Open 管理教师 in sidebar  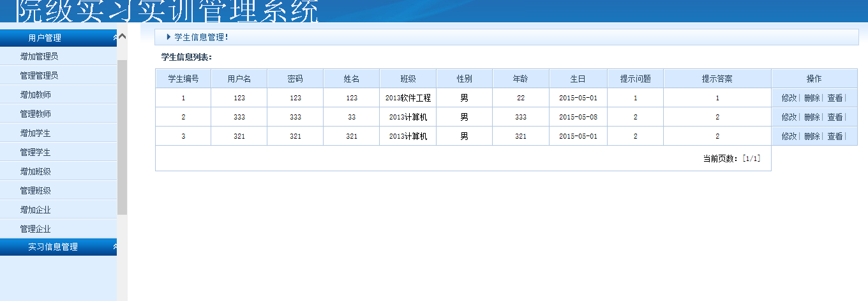[35, 114]
